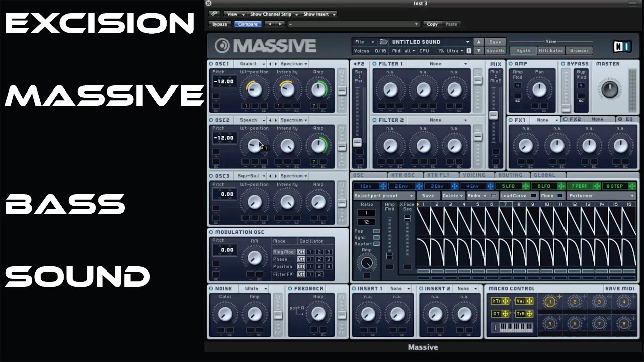Toggle the Performer Sync checkbox
Screen dimensions: 644x362
coord(376,237)
